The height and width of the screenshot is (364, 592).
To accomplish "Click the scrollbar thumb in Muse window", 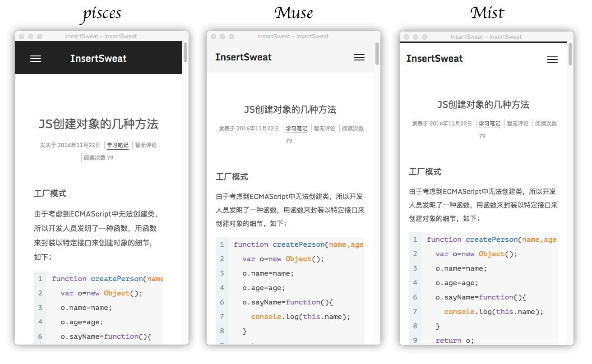I will 377,53.
